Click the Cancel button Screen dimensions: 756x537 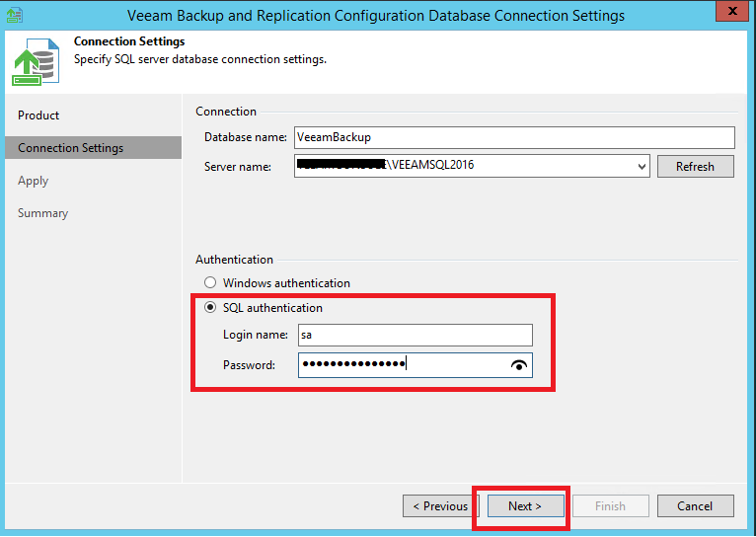click(x=695, y=506)
